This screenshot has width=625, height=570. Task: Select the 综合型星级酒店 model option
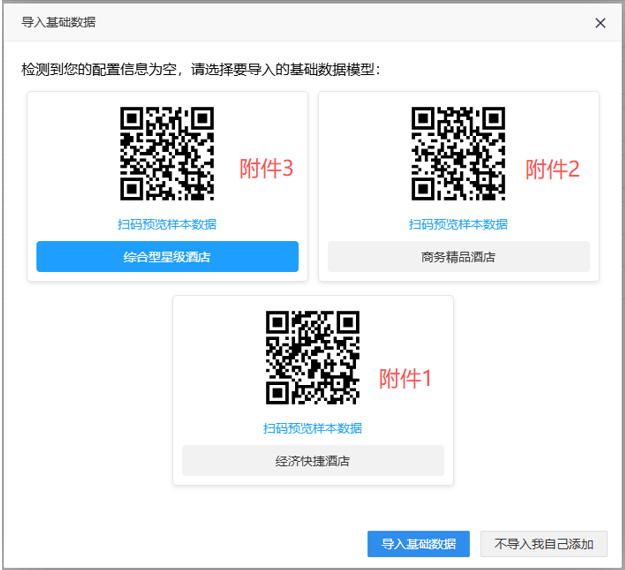tap(167, 257)
